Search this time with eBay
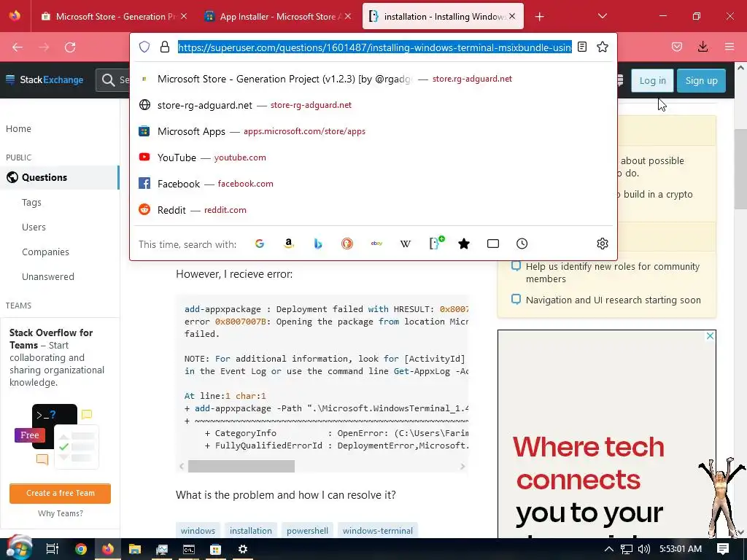This screenshot has height=560, width=747. pyautogui.click(x=376, y=244)
